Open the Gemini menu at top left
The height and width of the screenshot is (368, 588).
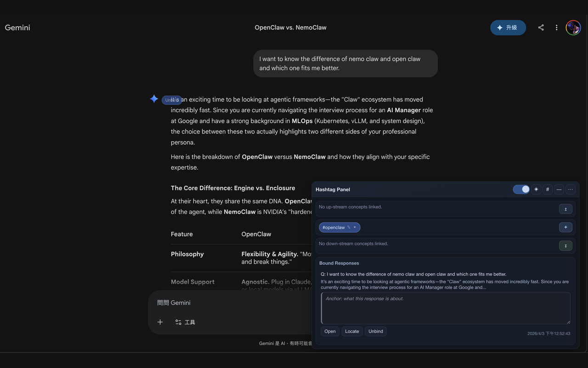17,28
